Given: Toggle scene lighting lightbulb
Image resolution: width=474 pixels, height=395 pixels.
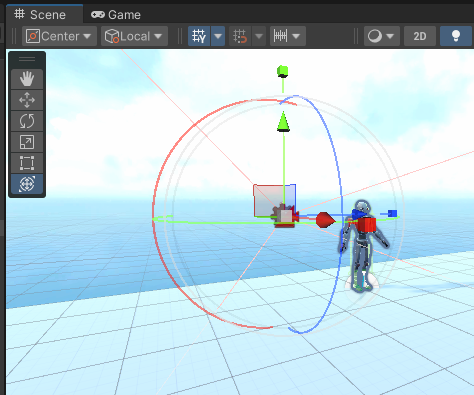Looking at the screenshot, I should click(x=456, y=36).
